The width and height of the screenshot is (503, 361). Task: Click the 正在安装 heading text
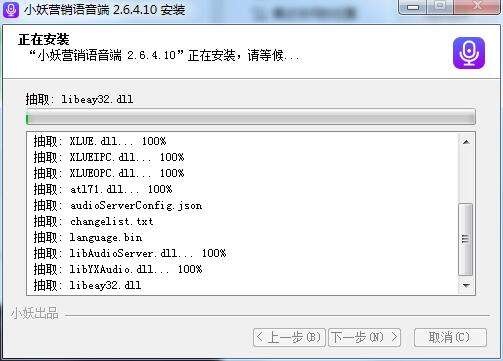(44, 39)
